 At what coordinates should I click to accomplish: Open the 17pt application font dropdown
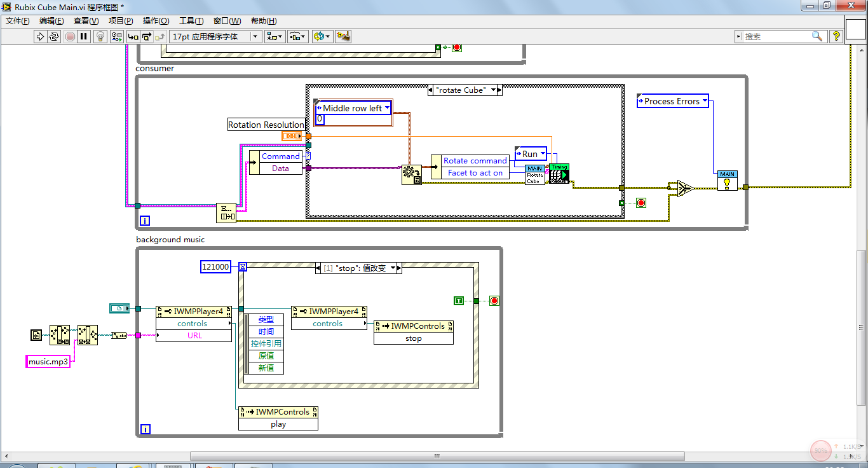point(216,36)
